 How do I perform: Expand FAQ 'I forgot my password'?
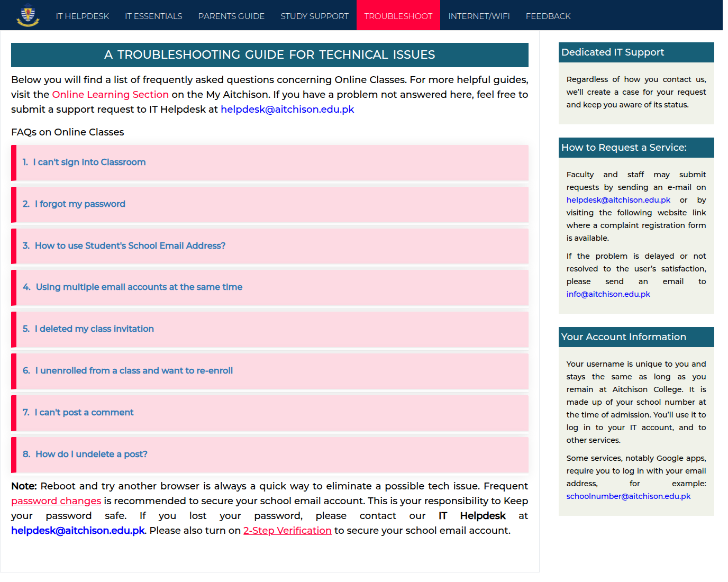[x=270, y=204]
